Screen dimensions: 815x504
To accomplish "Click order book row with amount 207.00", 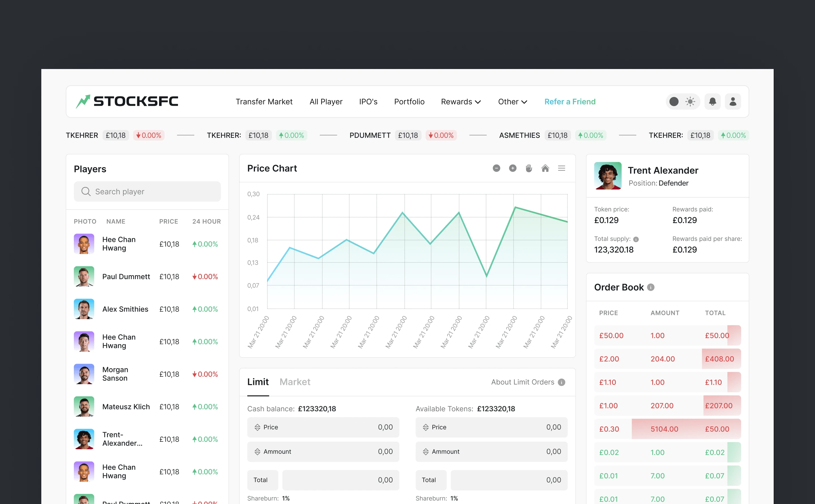I will pos(668,405).
